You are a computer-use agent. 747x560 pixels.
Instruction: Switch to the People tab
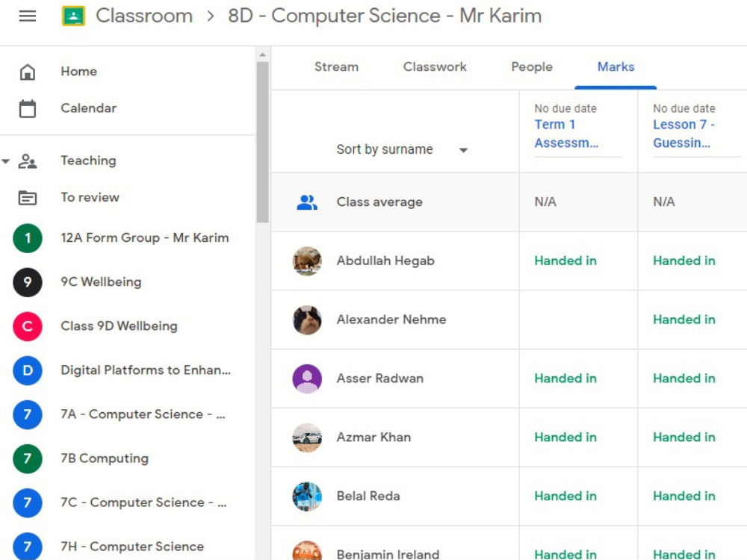[x=532, y=66]
